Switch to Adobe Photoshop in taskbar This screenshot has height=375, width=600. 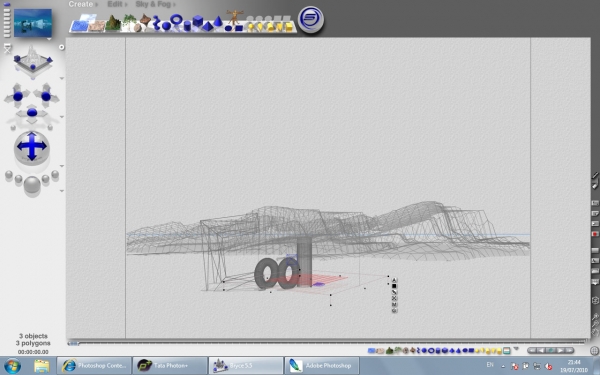click(x=321, y=365)
